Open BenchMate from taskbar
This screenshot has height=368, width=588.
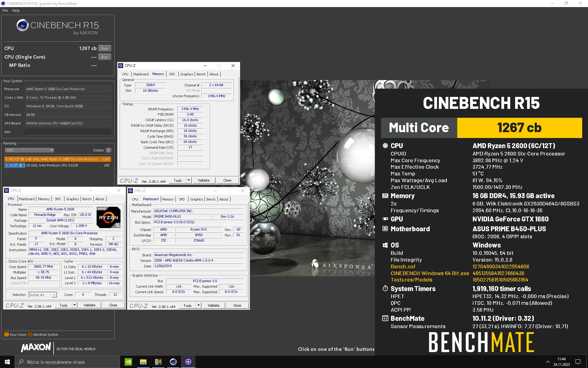tap(158, 362)
